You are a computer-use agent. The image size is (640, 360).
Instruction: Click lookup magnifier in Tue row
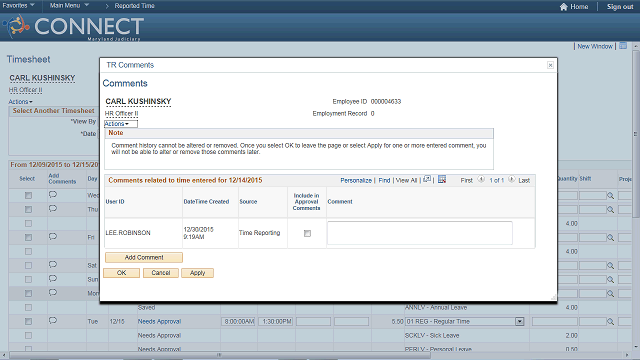610,322
